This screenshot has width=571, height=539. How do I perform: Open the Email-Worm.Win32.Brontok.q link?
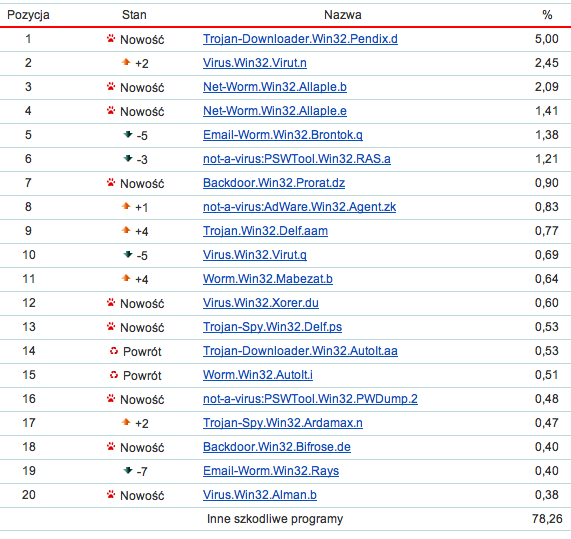click(283, 135)
